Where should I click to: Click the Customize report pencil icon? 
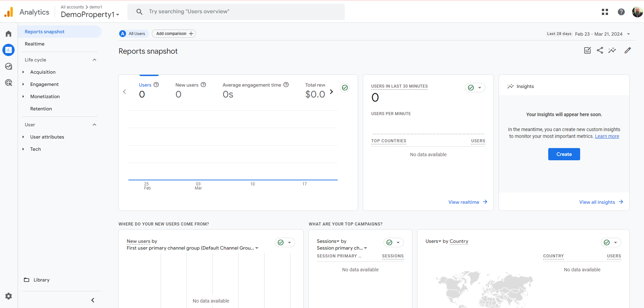(627, 51)
